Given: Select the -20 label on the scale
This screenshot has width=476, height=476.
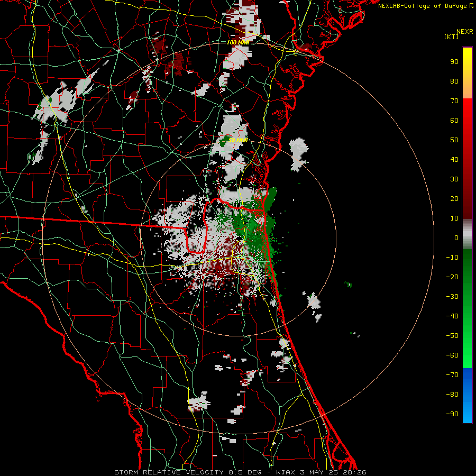Looking at the screenshot, I should 452,277.
